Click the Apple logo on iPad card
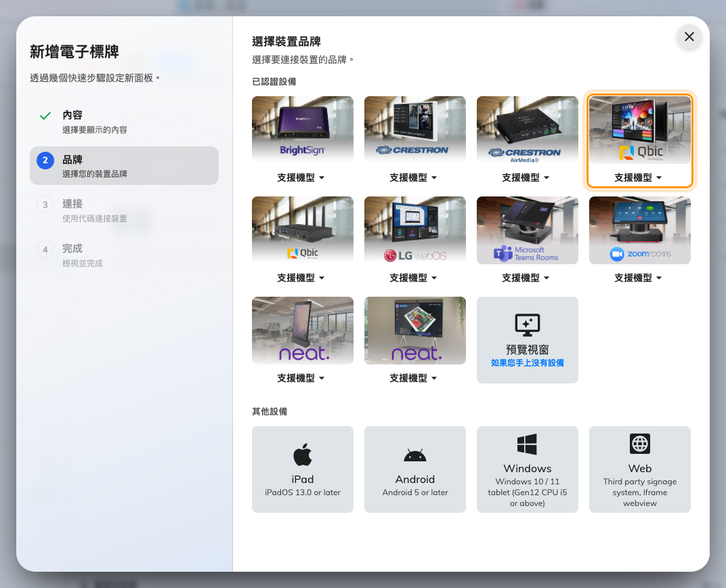This screenshot has height=588, width=726. 302,454
